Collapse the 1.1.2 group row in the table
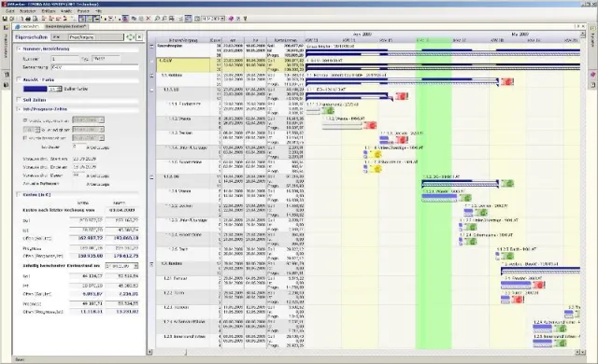 tap(151, 177)
